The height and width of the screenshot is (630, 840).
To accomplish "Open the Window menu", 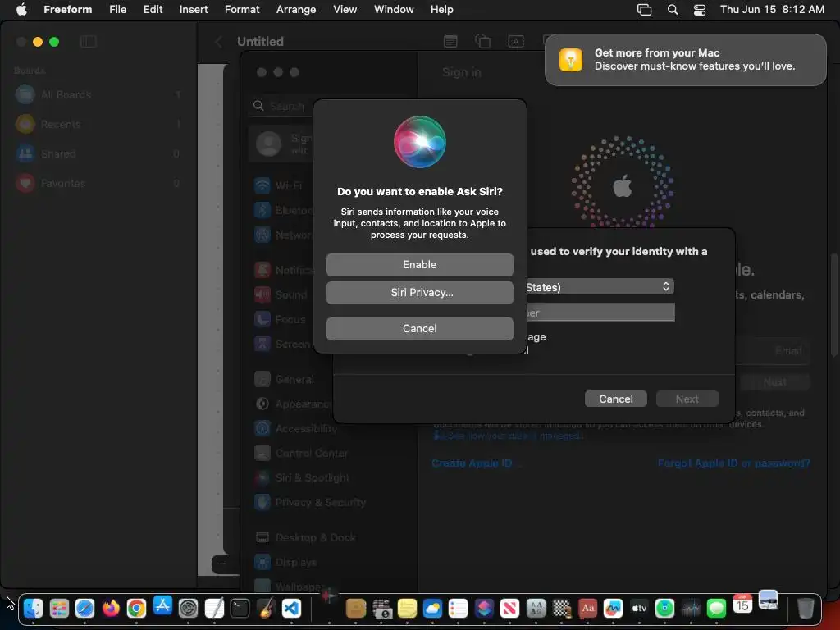I will coord(394,10).
